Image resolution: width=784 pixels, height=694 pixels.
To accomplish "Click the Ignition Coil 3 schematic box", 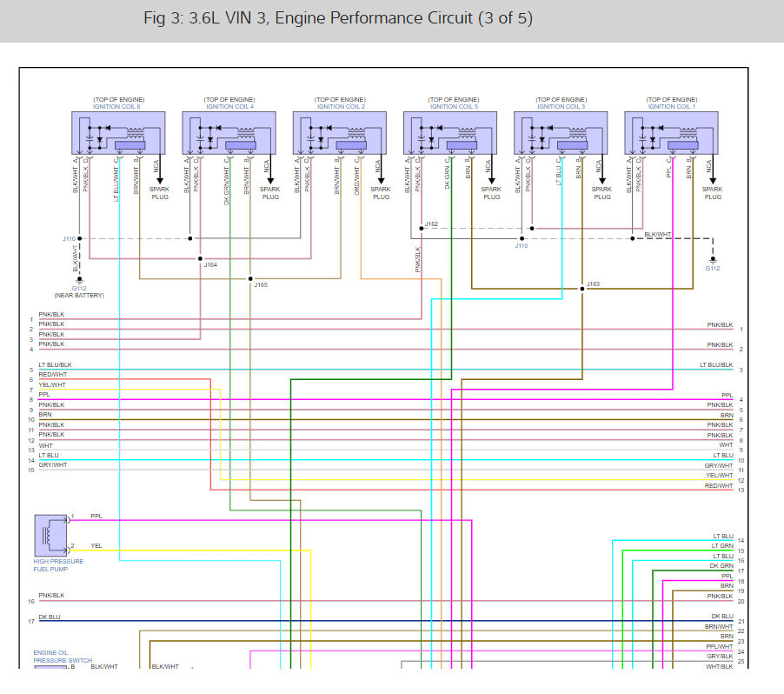I will point(561,132).
